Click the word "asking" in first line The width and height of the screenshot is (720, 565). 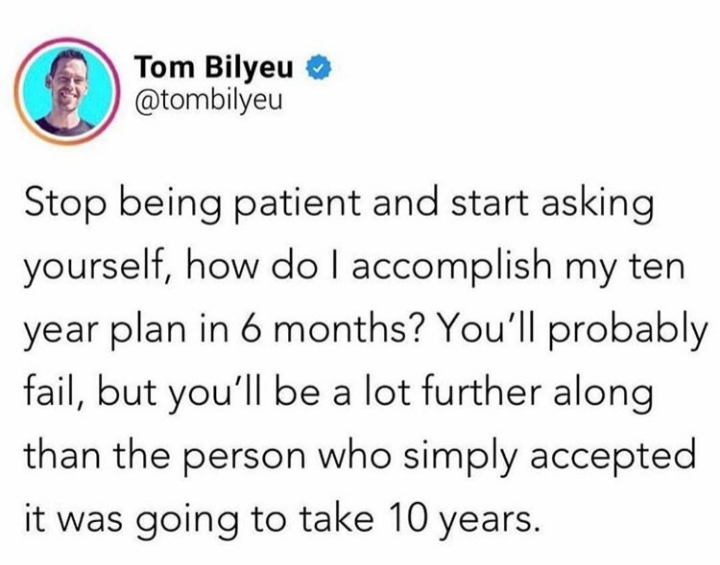(x=597, y=205)
